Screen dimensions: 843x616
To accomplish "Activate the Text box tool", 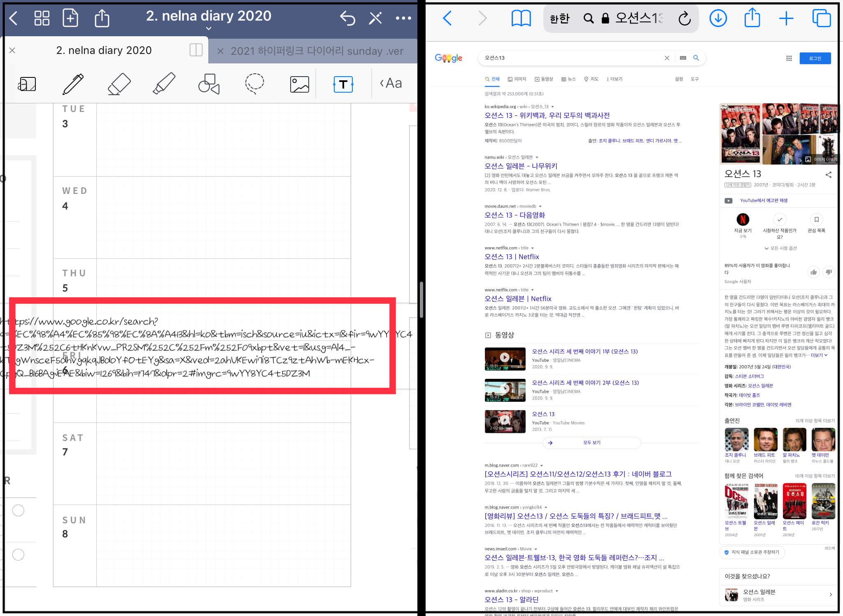I will coord(343,84).
